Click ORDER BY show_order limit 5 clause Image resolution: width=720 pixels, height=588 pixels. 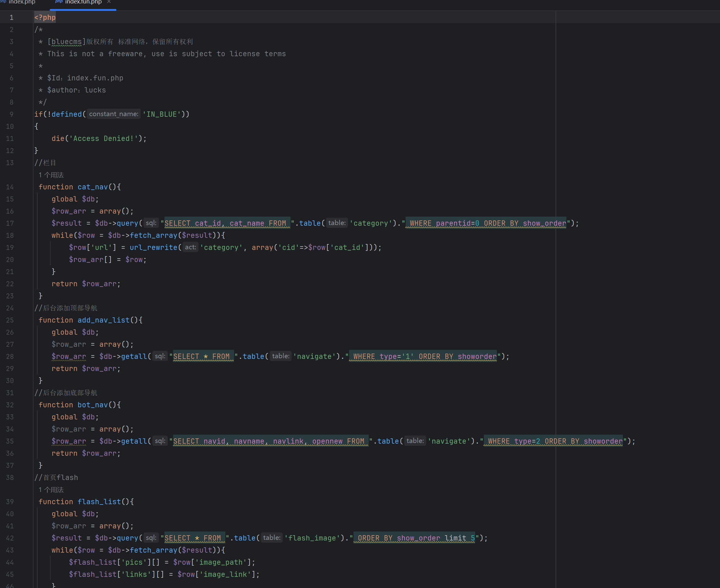click(x=414, y=538)
